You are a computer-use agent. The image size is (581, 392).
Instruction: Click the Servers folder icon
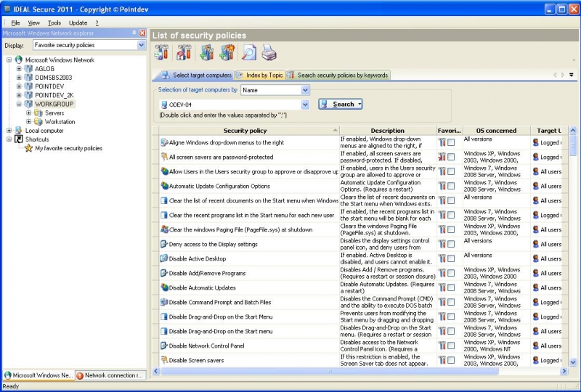pos(38,113)
